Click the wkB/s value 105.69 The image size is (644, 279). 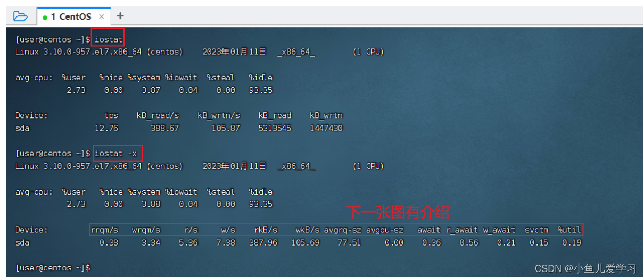coord(306,243)
